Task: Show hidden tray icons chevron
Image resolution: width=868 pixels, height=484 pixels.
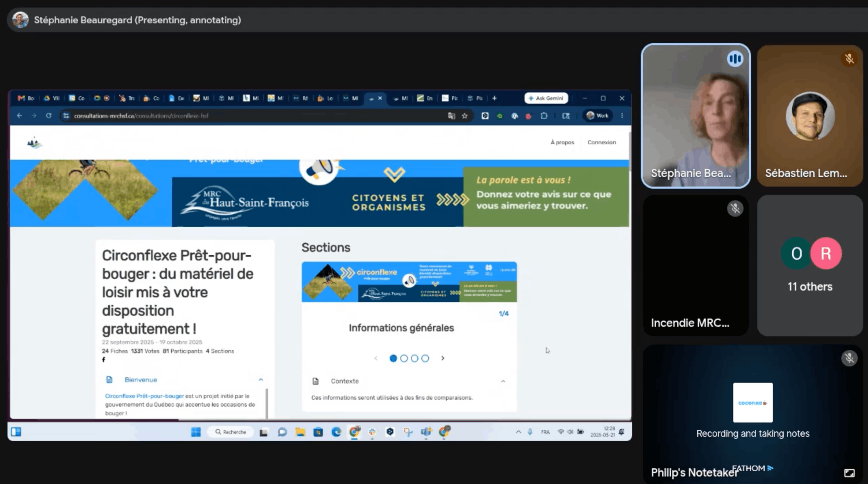Action: tap(518, 432)
